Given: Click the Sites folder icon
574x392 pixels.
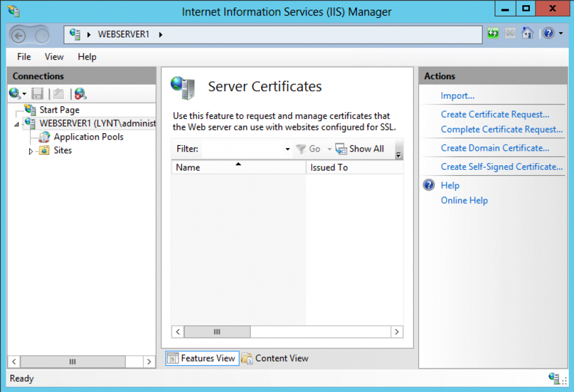Looking at the screenshot, I should [44, 150].
